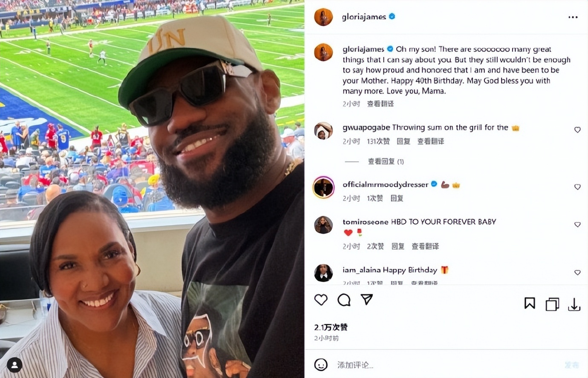Like tomiroseone's comment

577,224
